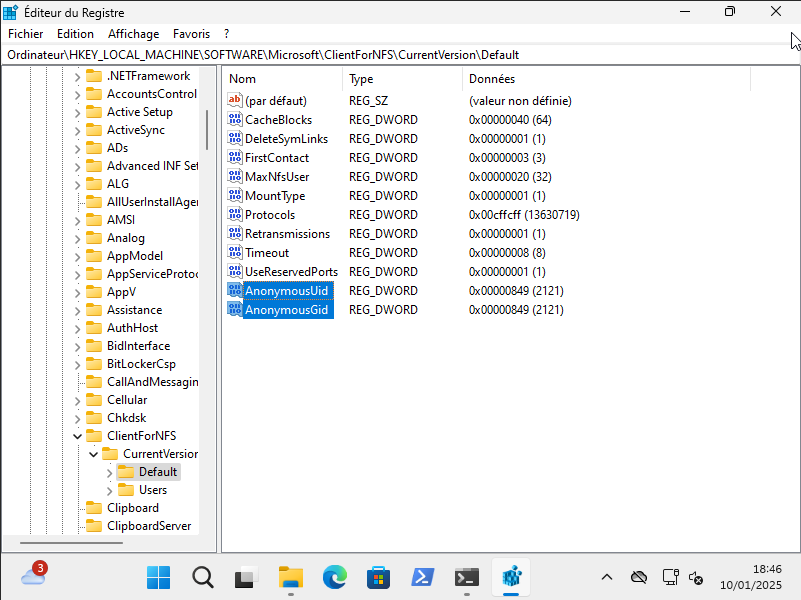Viewport: 801px width, 600px height.
Task: Click the AnonymousGid DWORD icon
Action: pyautogui.click(x=235, y=309)
